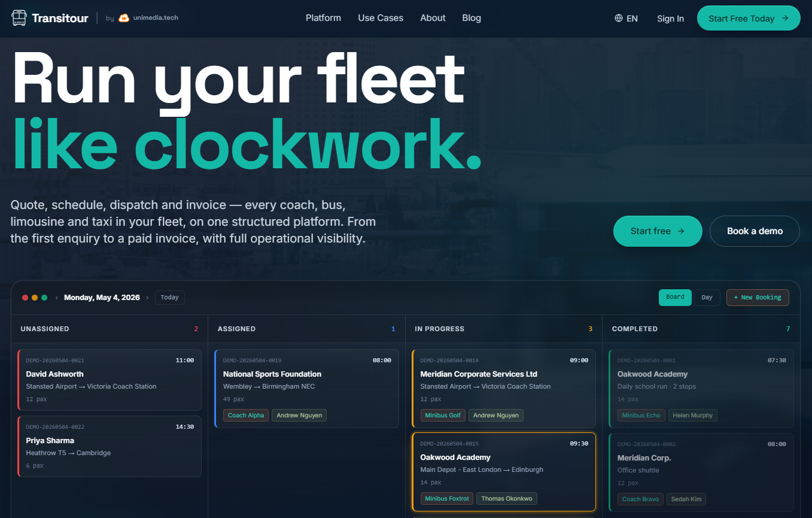Screen dimensions: 812x518
Task: Click the green window dot in demo board
Action: [44, 298]
